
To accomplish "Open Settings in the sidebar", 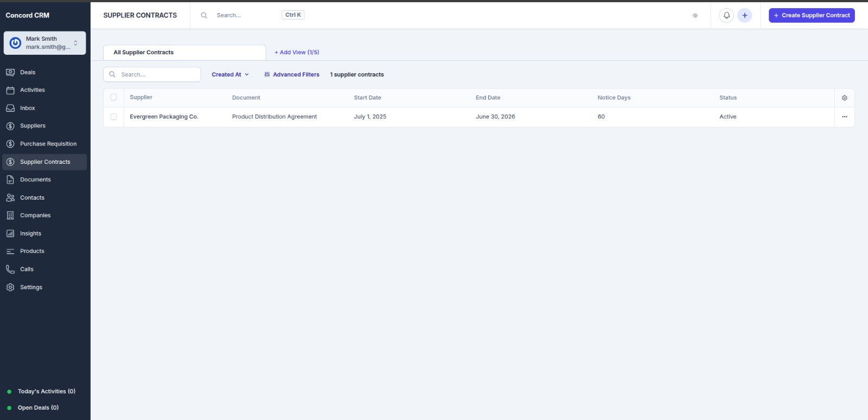I will point(31,287).
